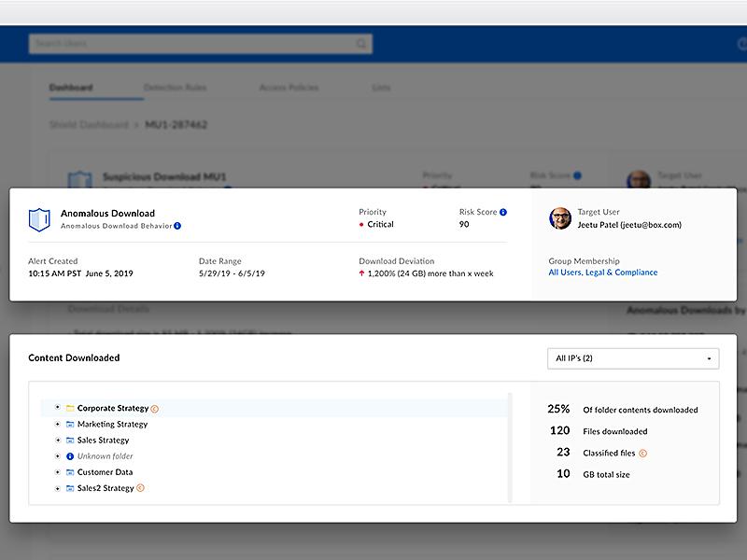Open the Lists tab
This screenshot has width=747, height=560.
click(x=381, y=88)
